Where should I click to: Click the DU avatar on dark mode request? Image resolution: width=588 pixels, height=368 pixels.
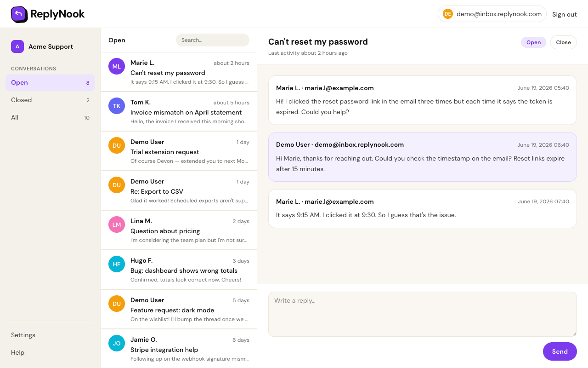coord(117,304)
